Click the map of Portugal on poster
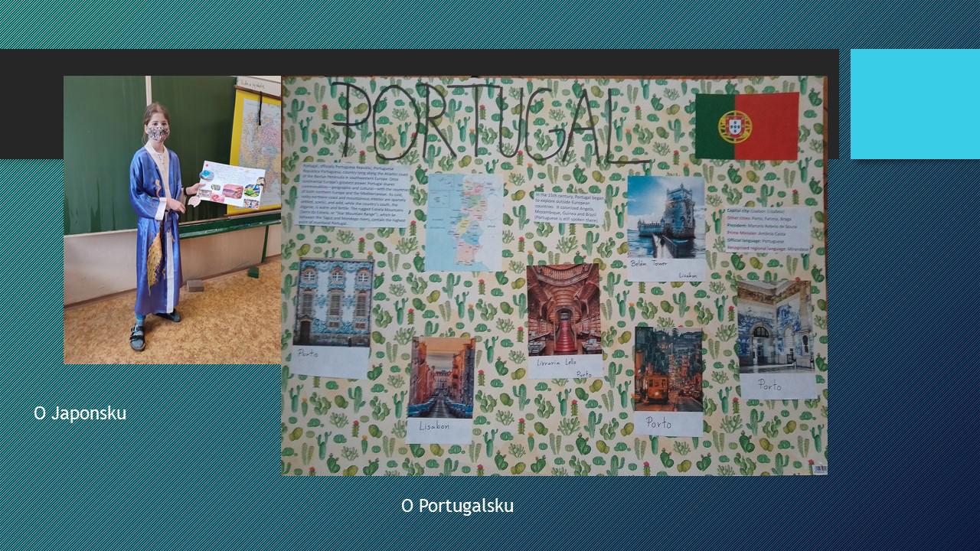Image resolution: width=980 pixels, height=551 pixels. click(x=464, y=223)
